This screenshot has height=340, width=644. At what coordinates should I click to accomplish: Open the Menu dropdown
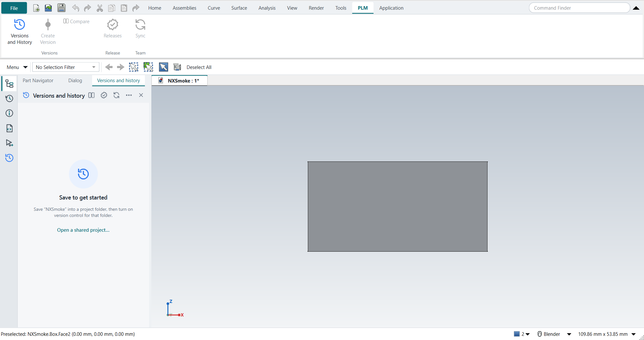point(17,67)
